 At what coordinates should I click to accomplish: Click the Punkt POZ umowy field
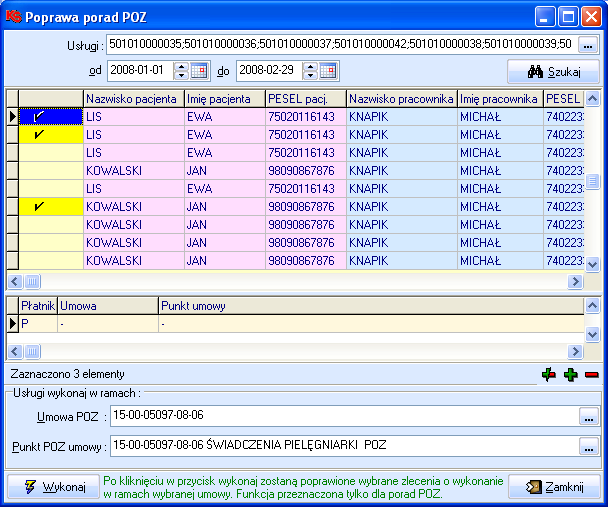(x=344, y=446)
